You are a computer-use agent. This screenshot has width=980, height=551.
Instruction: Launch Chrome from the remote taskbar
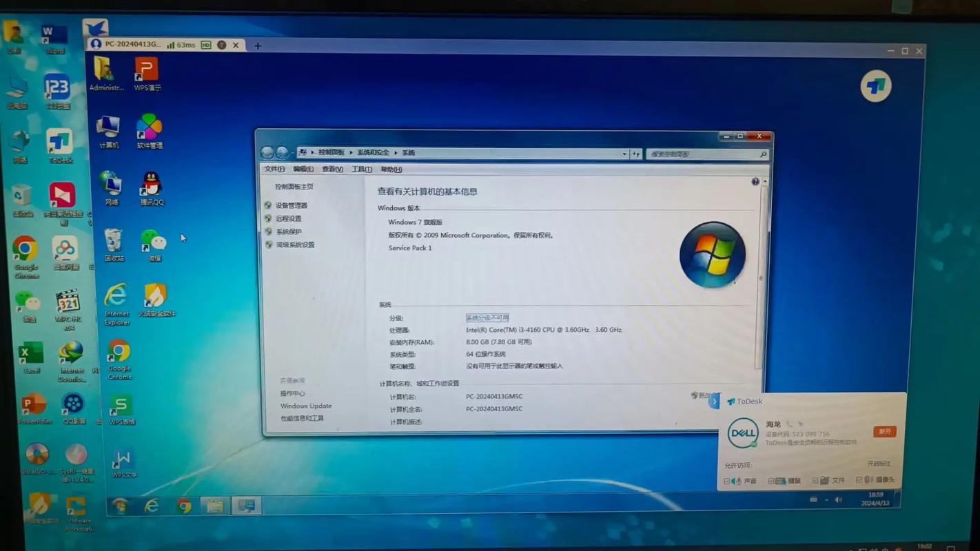[x=183, y=506]
